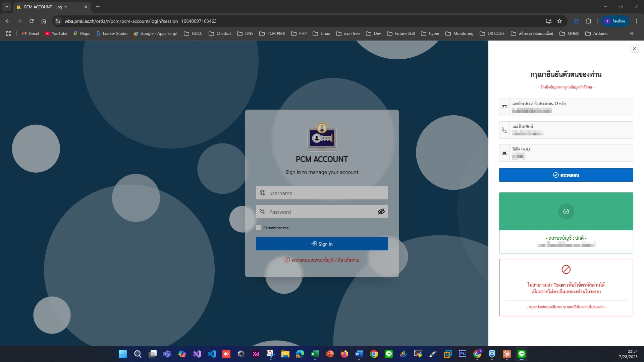
Task: Check the Remember me checkbox
Action: 259,228
